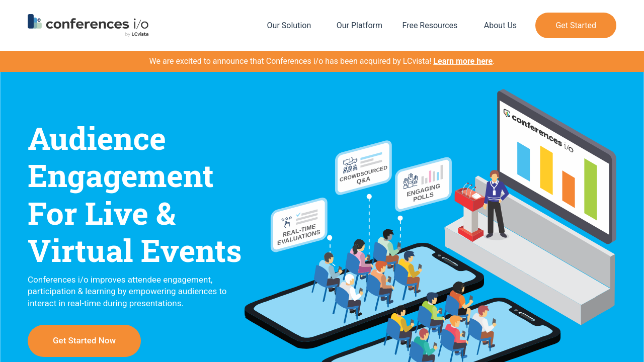Click the Get Started header button
This screenshot has height=362, width=644.
(576, 26)
